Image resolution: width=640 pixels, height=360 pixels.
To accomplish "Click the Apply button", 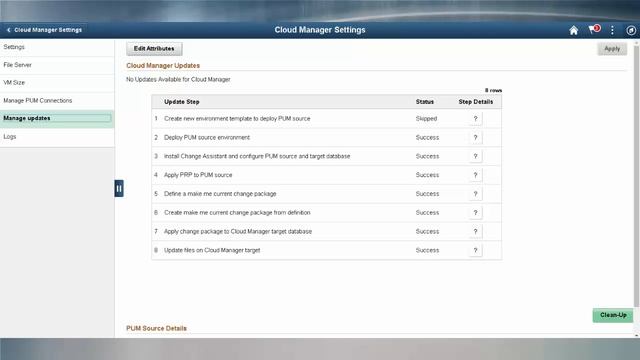I will (x=612, y=49).
